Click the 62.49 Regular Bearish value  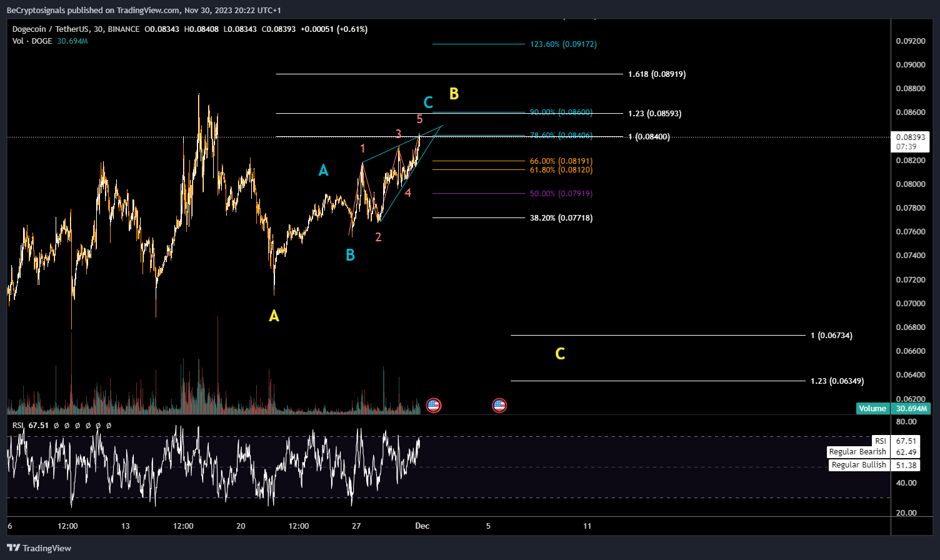tap(906, 452)
